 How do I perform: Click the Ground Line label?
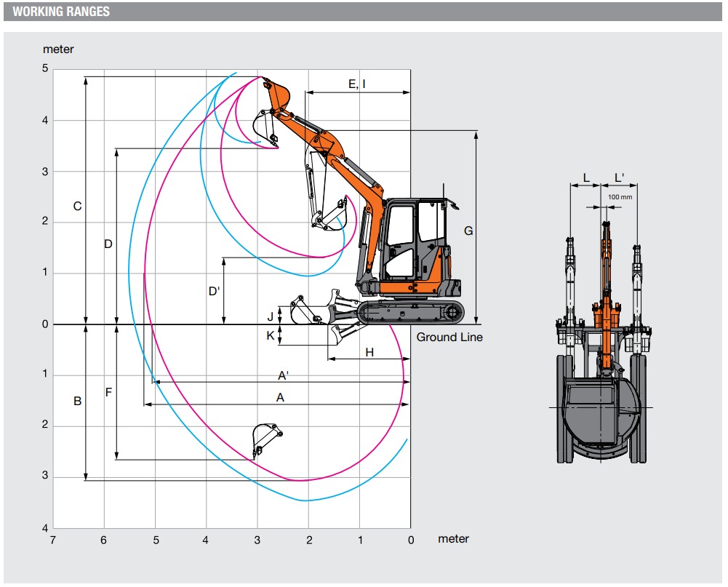pos(449,337)
